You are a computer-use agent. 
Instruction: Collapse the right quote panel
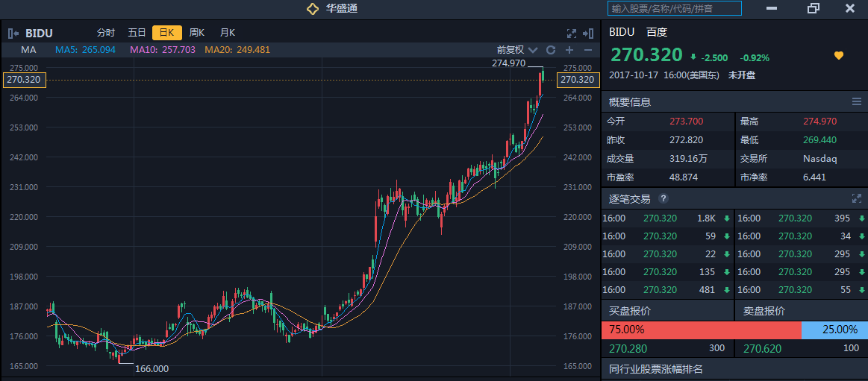pos(589,33)
